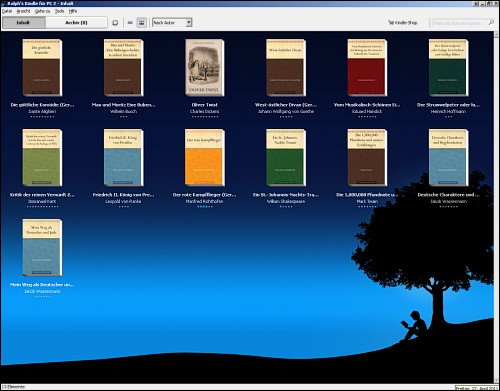Open Friedrich II. König von Preußen cover
This screenshot has width=500, height=391.
(123, 158)
